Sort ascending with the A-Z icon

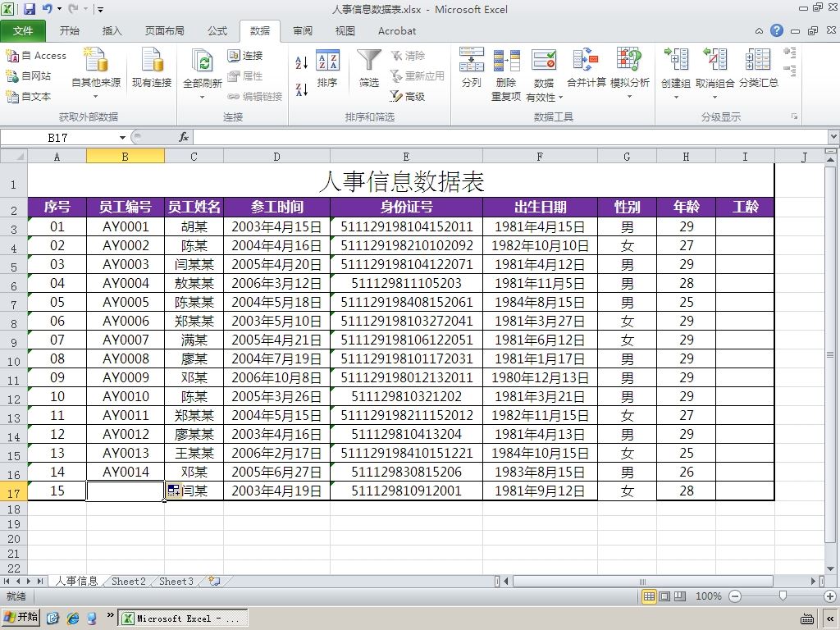click(301, 62)
